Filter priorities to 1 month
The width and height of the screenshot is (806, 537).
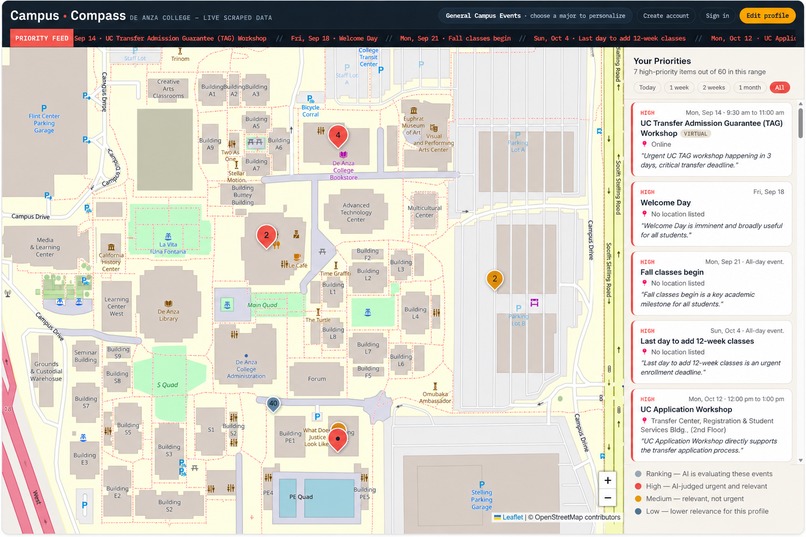pos(749,87)
